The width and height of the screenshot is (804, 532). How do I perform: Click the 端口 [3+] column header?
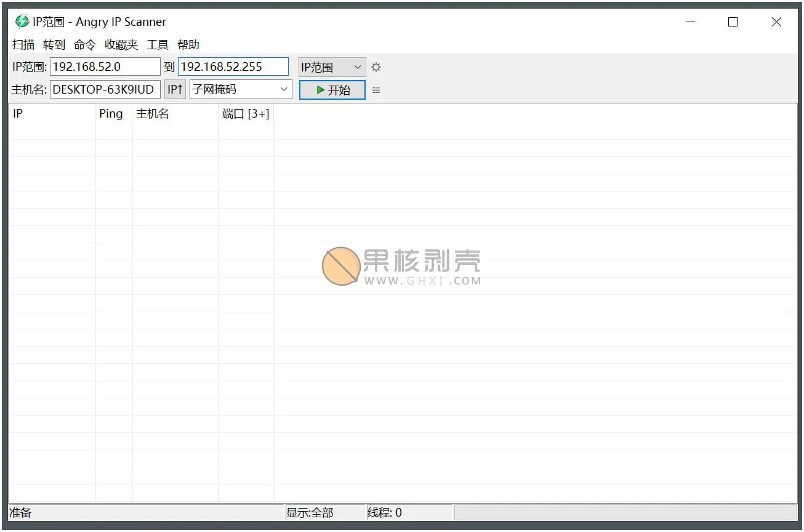246,113
